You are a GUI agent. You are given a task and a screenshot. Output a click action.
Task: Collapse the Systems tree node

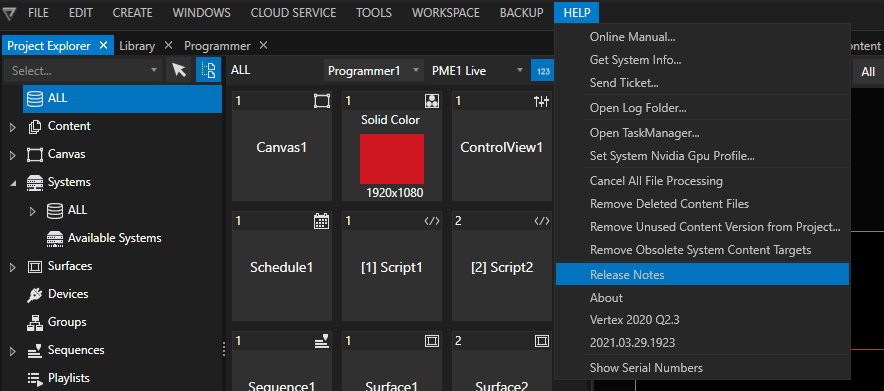(13, 183)
